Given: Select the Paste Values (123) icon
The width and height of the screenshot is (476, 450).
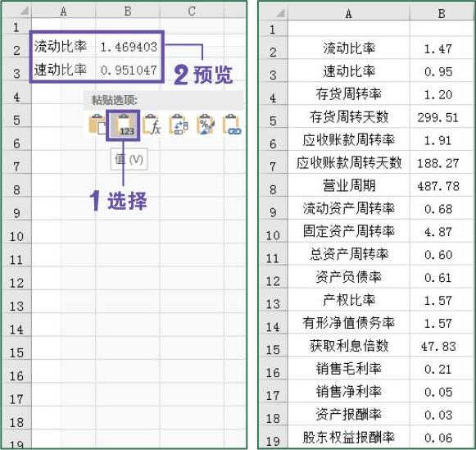Looking at the screenshot, I should pyautogui.click(x=123, y=125).
